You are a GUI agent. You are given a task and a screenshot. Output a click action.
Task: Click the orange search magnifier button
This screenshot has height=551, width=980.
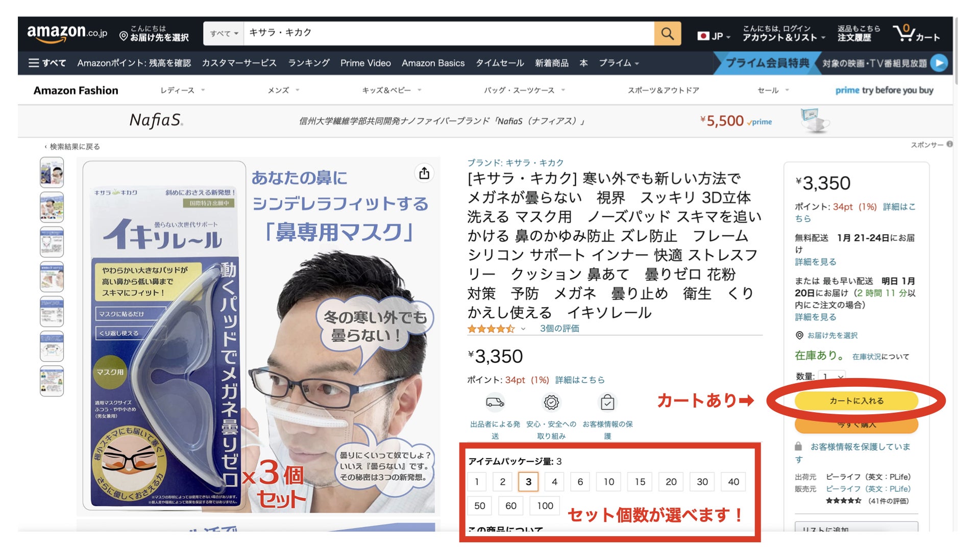click(667, 34)
